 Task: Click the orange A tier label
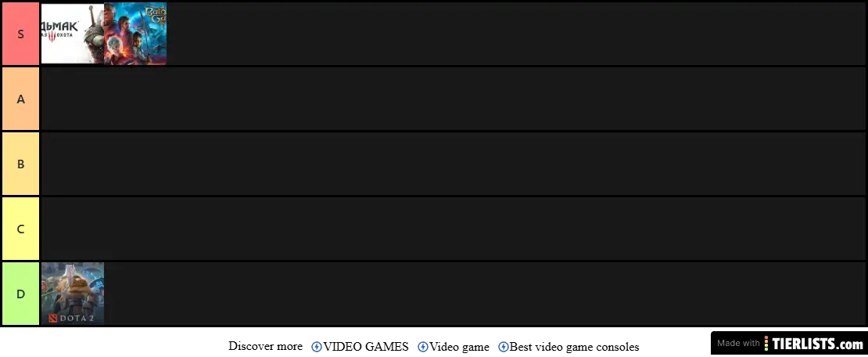point(21,99)
